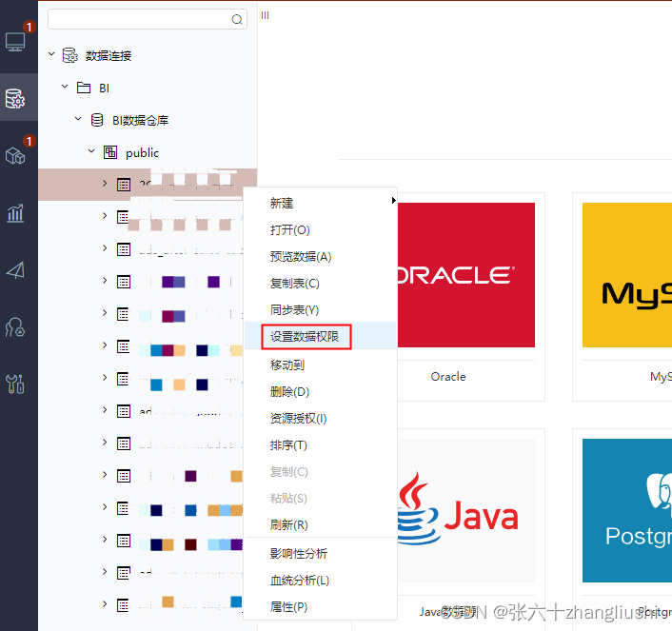Collapse the BI folder node
This screenshot has width=672, height=631.
click(x=65, y=87)
